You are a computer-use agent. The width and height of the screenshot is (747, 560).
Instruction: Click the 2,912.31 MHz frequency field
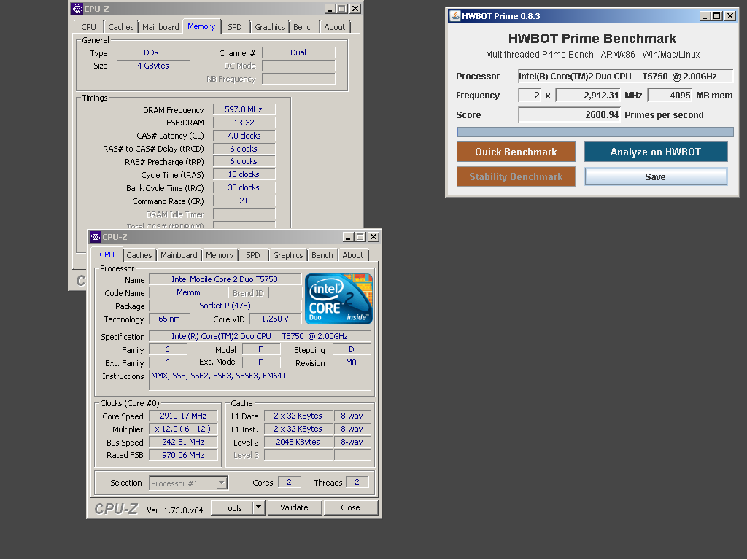(589, 96)
